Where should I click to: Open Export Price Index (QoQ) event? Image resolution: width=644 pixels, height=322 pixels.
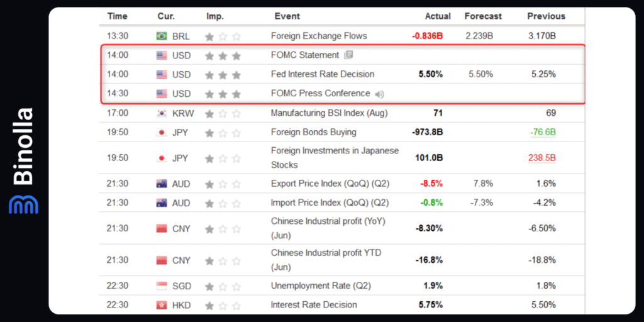click(330, 184)
